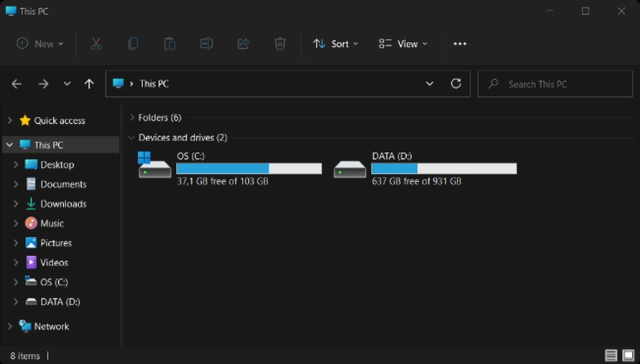Refresh the current view
This screenshot has height=364, width=640.
click(456, 84)
